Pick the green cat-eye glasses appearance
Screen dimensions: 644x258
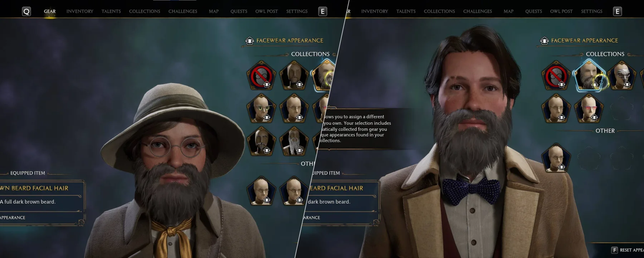262,109
